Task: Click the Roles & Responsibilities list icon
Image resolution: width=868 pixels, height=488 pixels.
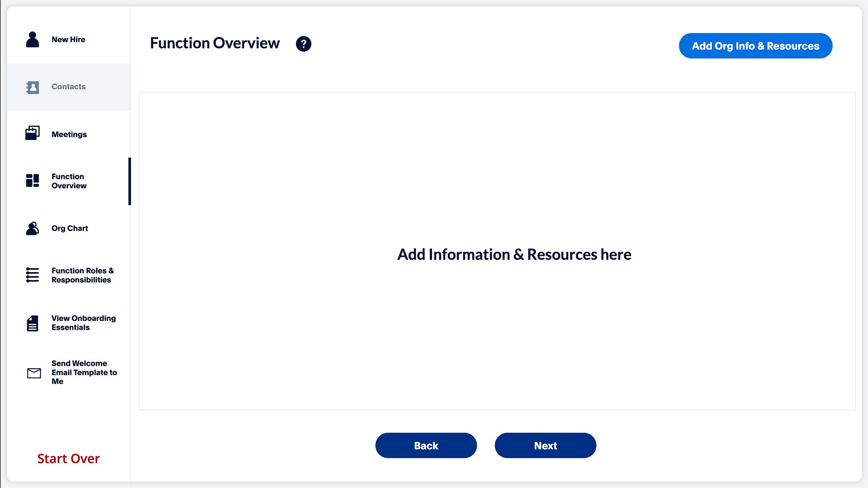Action: click(33, 275)
